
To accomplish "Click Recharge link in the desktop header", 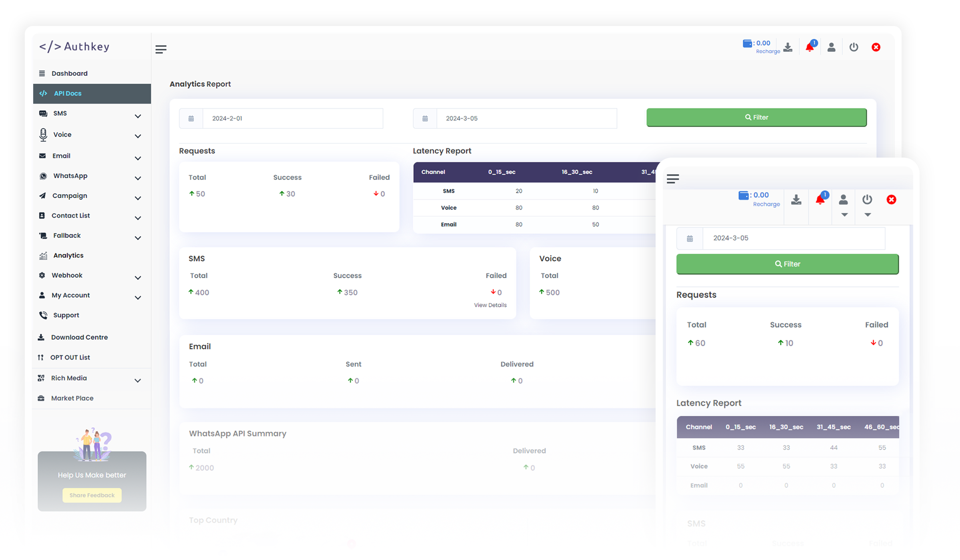I will pos(768,52).
